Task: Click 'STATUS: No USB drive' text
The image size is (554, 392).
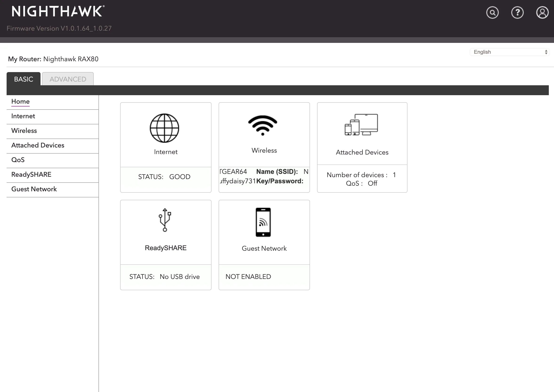Action: (165, 277)
